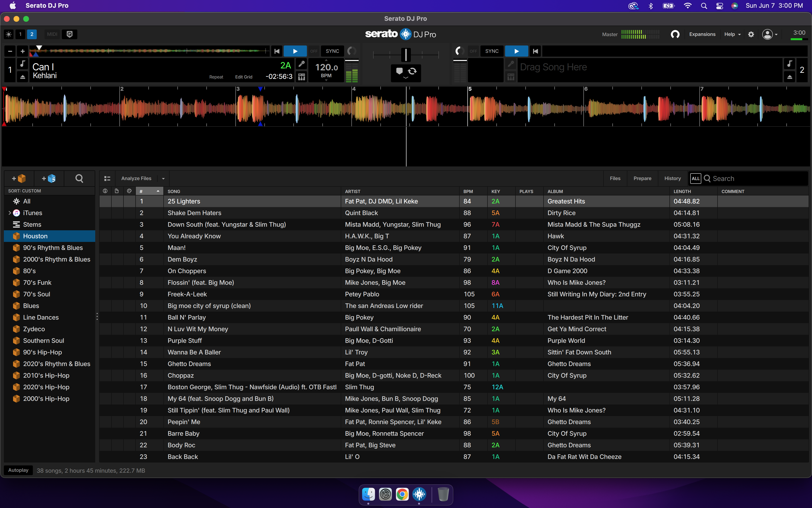Toggle the OFF button on deck 2
Screen dimensions: 812x508
point(473,51)
